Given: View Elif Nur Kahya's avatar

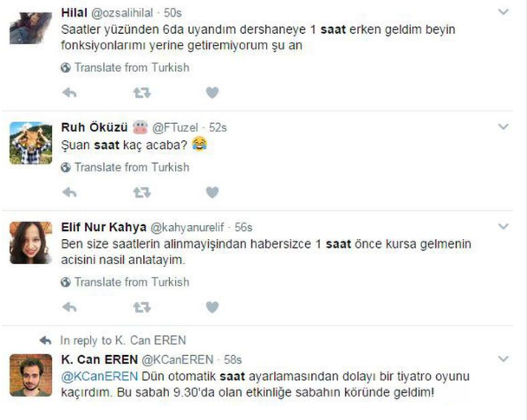Looking at the screenshot, I should (x=30, y=242).
